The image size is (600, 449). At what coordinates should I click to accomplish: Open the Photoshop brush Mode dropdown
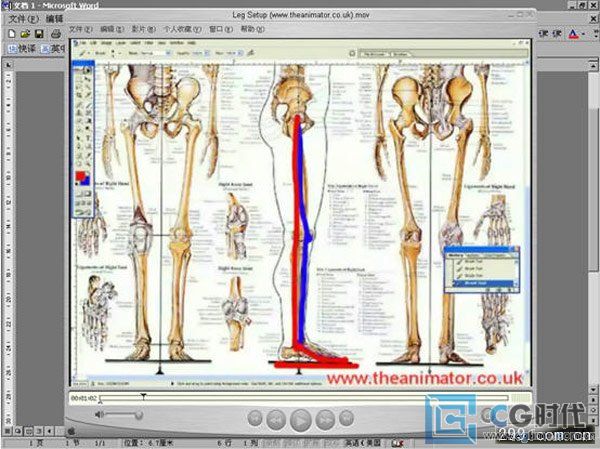[168, 53]
